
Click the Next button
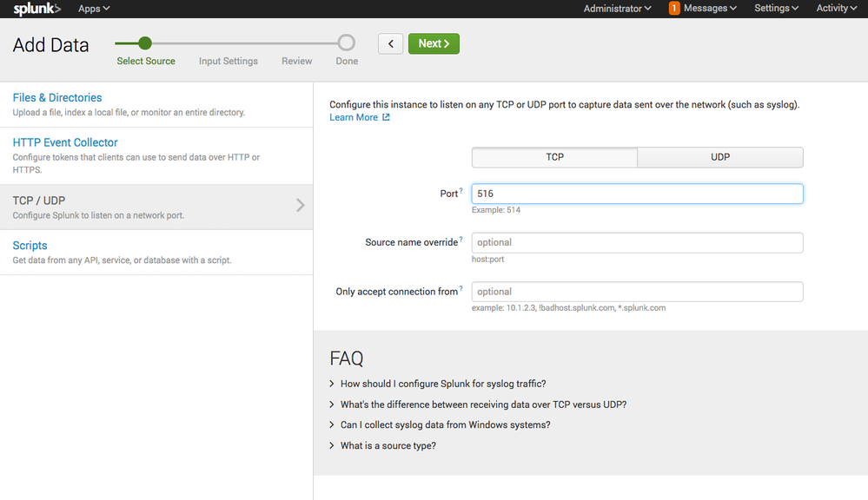pos(434,43)
